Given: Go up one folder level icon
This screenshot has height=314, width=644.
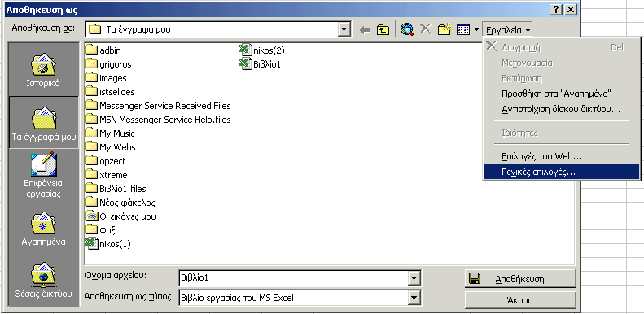Looking at the screenshot, I should coord(383,29).
